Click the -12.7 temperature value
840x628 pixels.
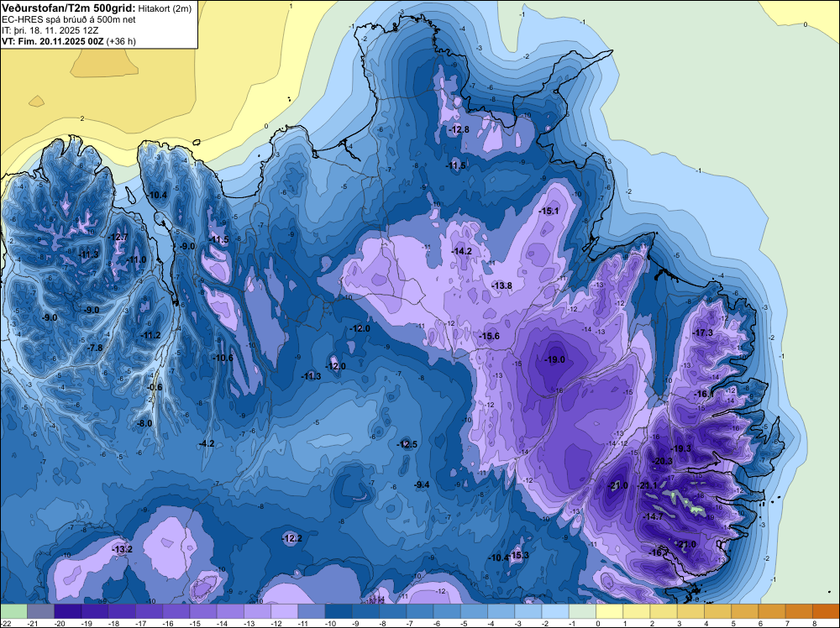pyautogui.click(x=118, y=237)
